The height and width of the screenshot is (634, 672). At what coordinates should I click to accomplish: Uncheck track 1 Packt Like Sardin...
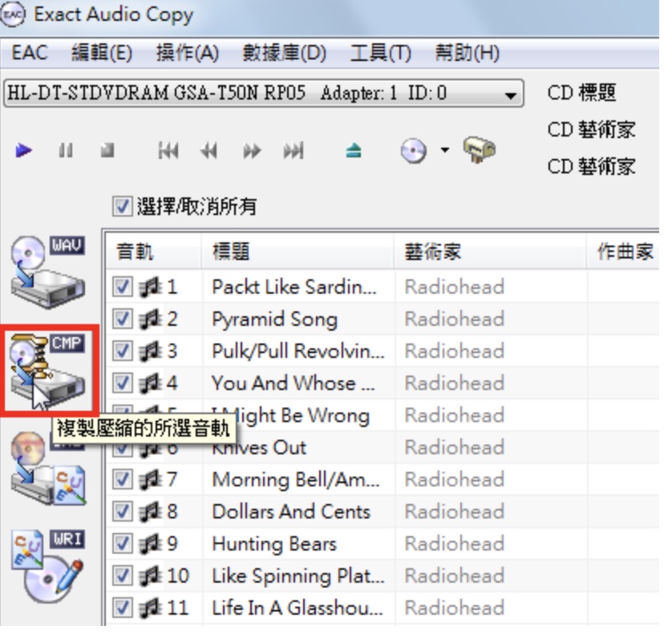[x=122, y=287]
